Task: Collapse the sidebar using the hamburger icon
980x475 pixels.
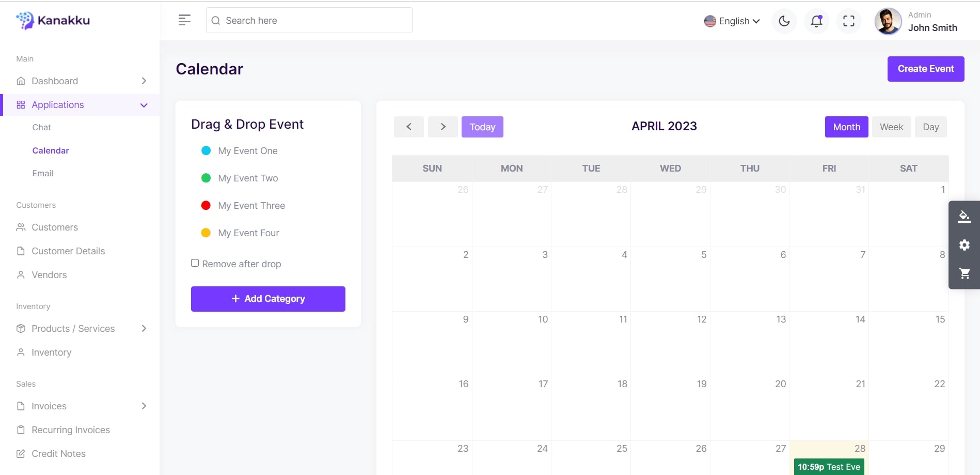Action: tap(184, 20)
